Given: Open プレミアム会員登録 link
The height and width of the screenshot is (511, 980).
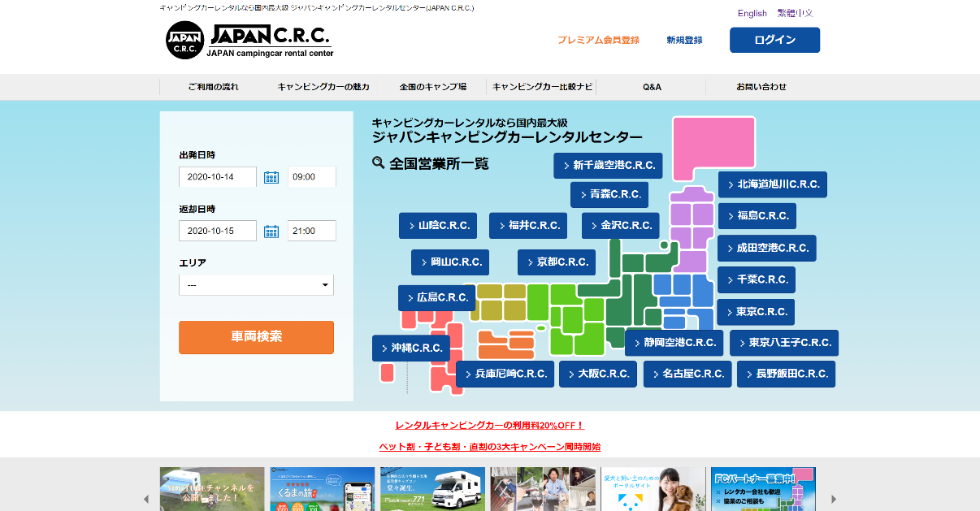Looking at the screenshot, I should (598, 40).
